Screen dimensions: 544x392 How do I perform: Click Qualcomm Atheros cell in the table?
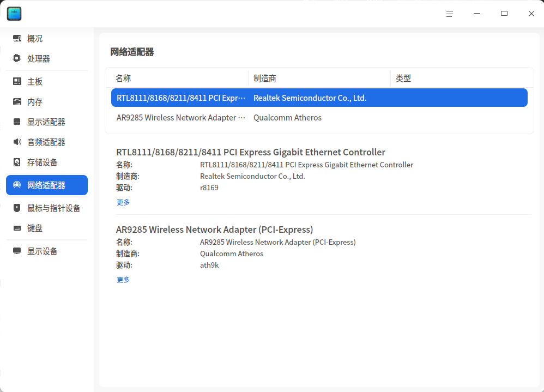click(288, 118)
